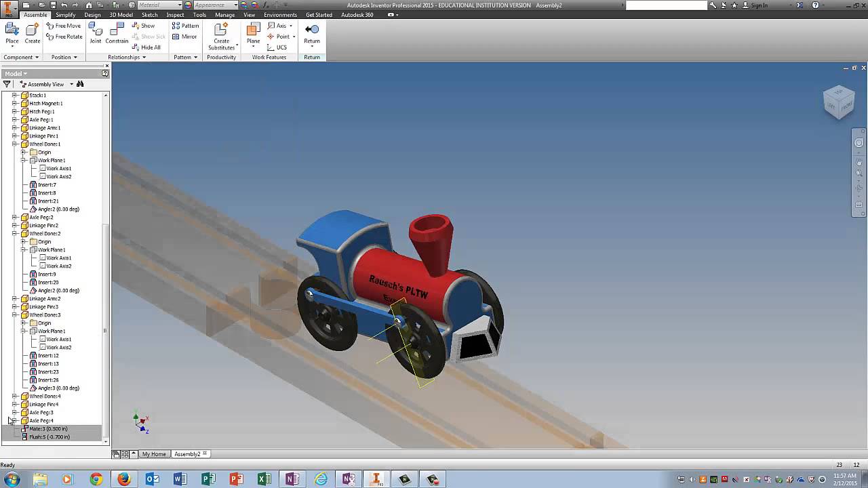Expand the Axle Peg:4 node

(x=15, y=421)
